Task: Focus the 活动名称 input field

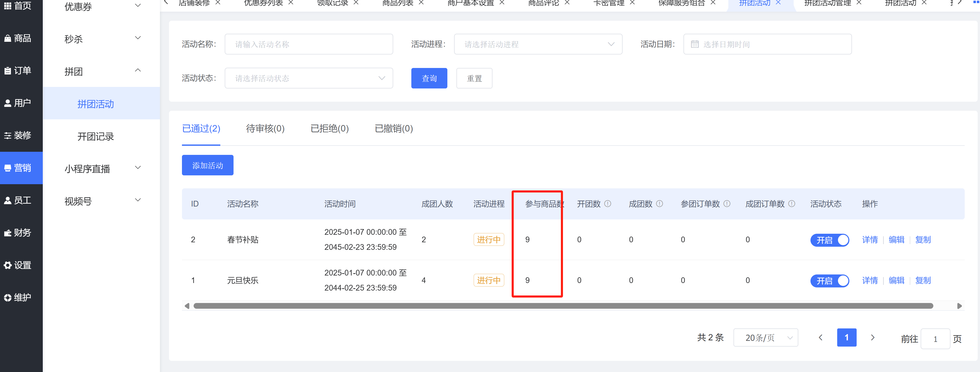Action: click(x=308, y=44)
